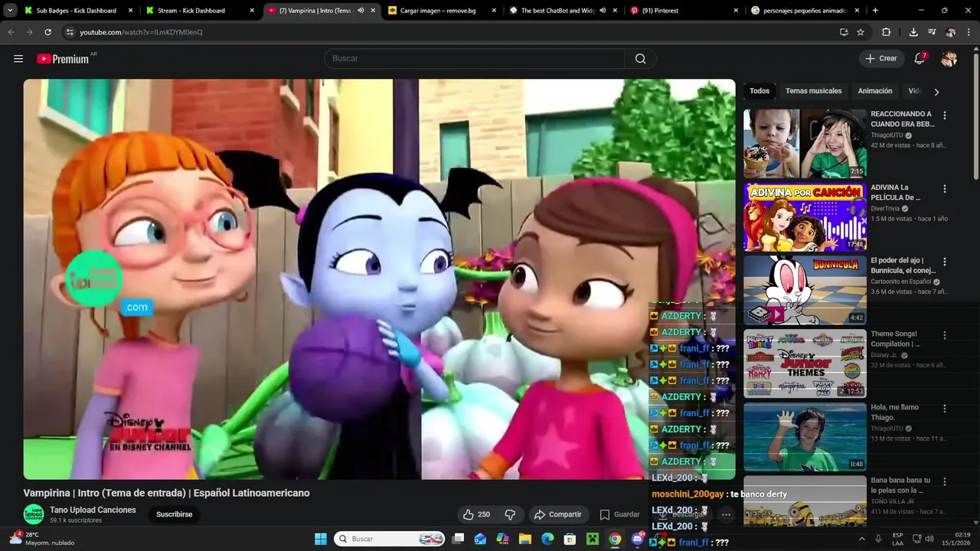Open Chrome downloads icon
This screenshot has height=551, width=980.
(913, 32)
